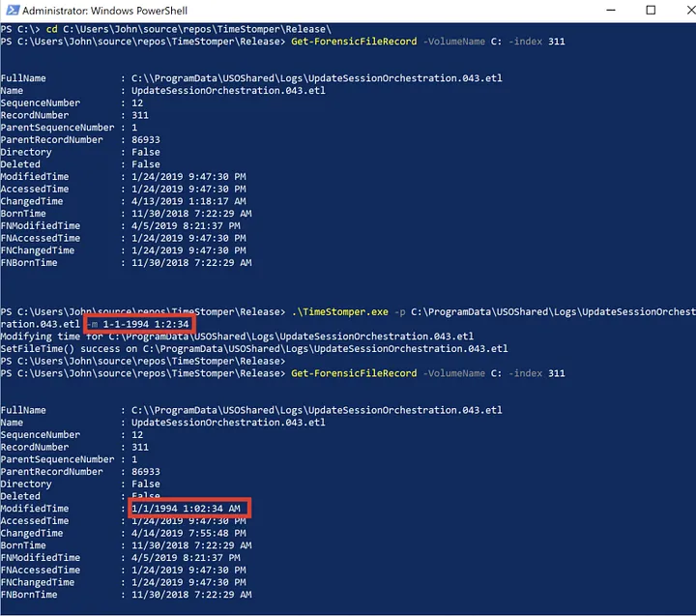Click the red-boxed "-m 1-1-1994 1:2:34" argument
The width and height of the screenshot is (696, 616).
coord(139,323)
